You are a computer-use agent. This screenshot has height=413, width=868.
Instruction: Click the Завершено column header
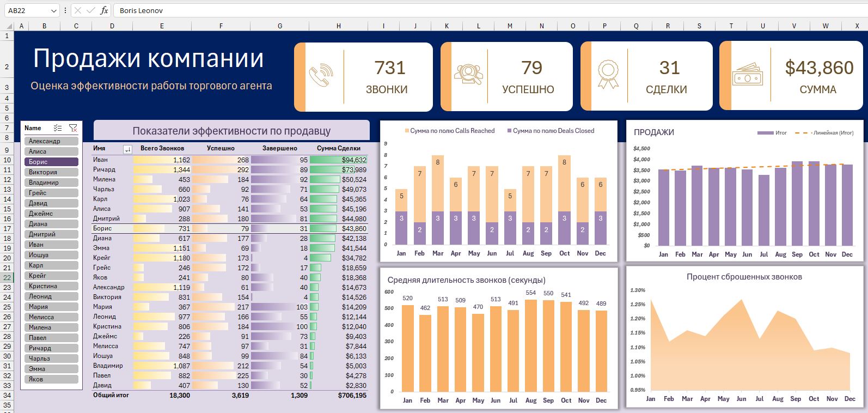pos(280,148)
